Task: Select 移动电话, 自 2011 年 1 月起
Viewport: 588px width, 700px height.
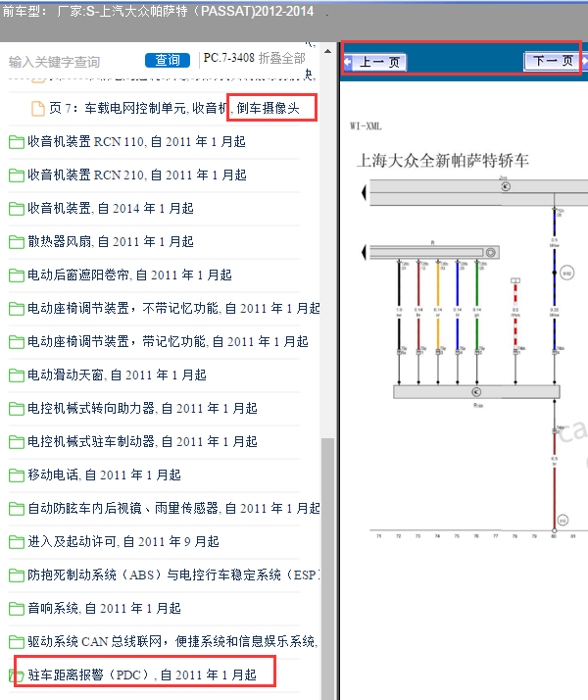Action: coord(105,475)
